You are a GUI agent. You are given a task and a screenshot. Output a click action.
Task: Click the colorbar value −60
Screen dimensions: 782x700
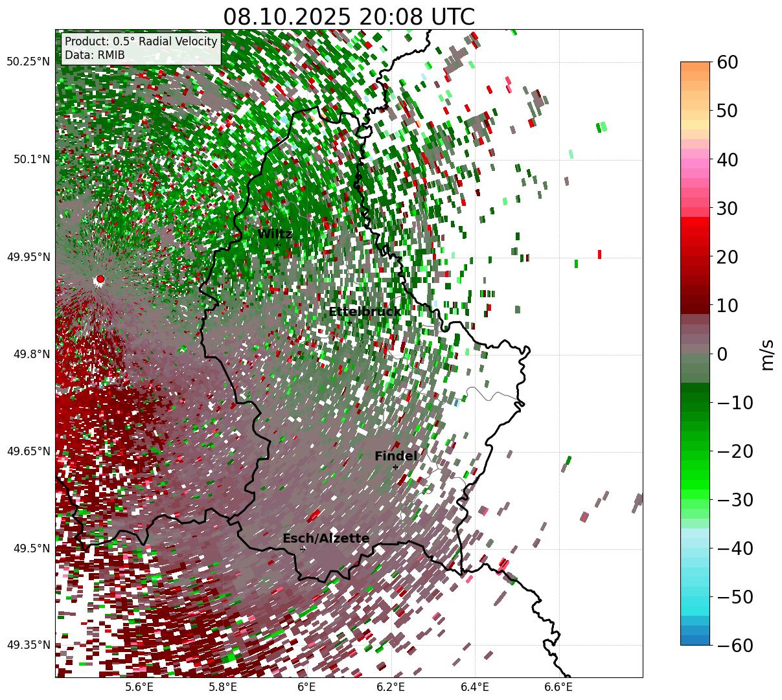pos(735,646)
